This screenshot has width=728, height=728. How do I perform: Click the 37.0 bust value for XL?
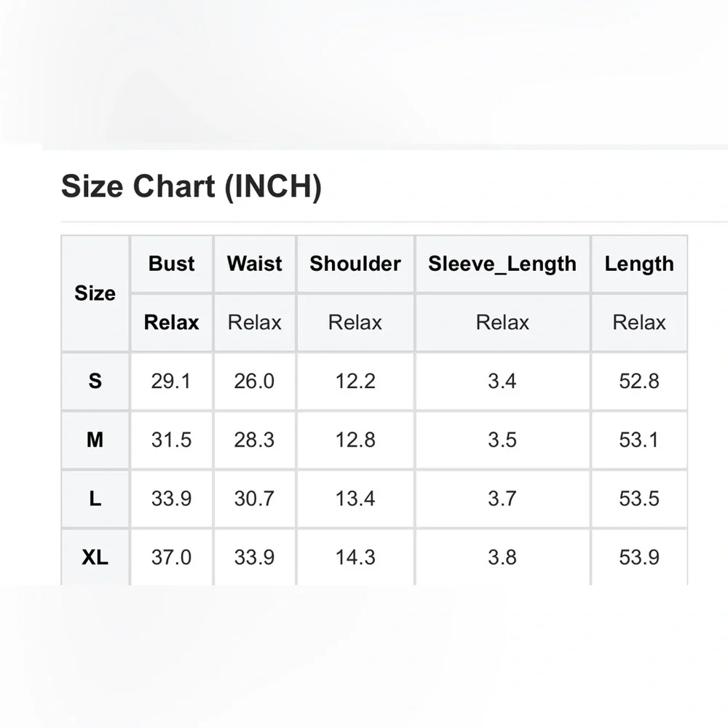pos(171,558)
